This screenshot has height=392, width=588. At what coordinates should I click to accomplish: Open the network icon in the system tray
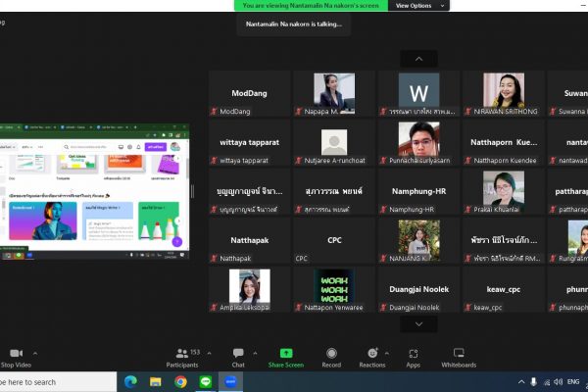(x=547, y=382)
